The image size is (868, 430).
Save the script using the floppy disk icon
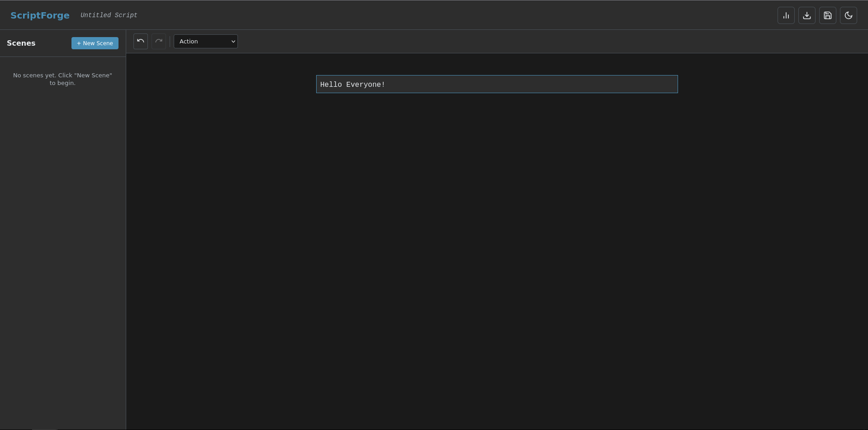827,15
